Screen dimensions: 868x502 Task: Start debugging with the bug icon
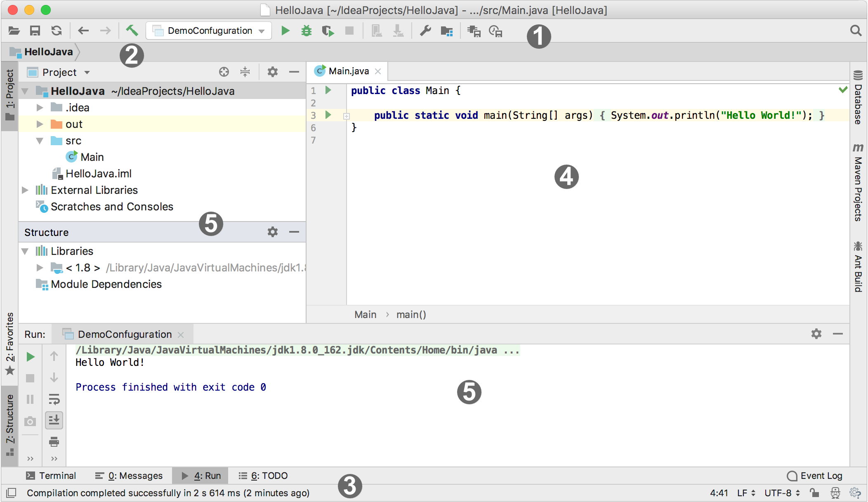click(x=307, y=31)
